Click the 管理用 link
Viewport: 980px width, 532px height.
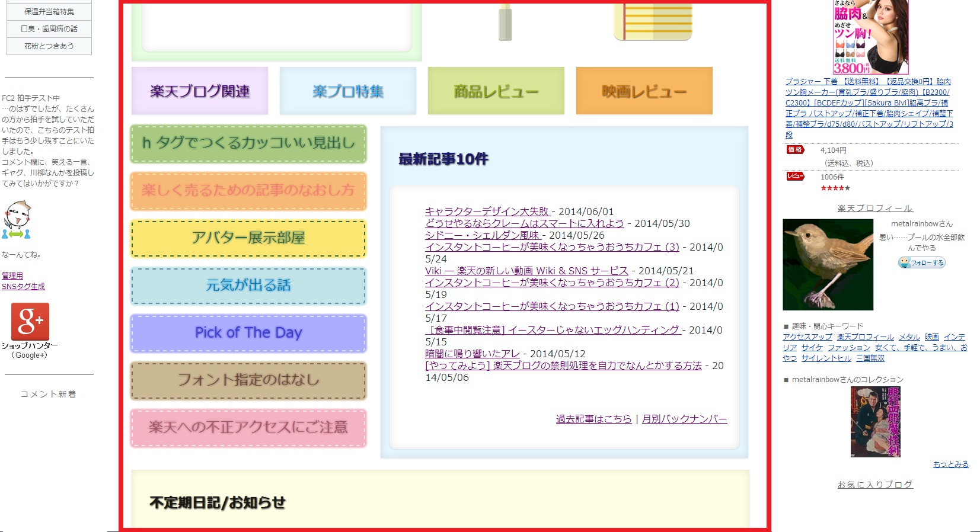click(12, 275)
